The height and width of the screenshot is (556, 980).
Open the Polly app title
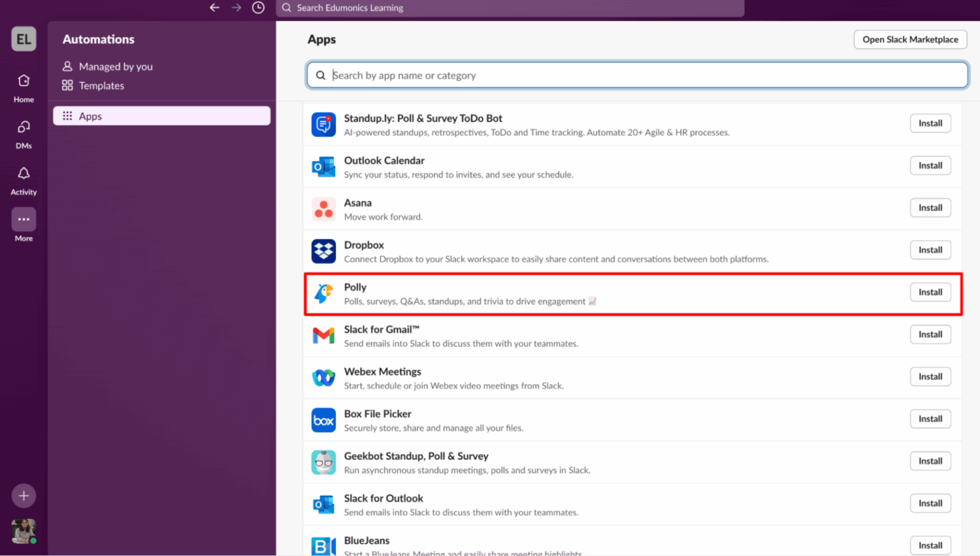355,287
